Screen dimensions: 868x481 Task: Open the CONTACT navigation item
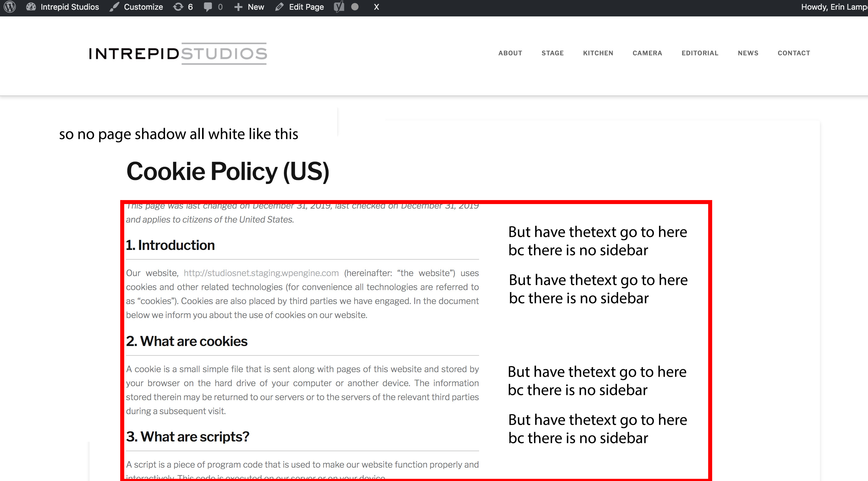click(x=794, y=53)
